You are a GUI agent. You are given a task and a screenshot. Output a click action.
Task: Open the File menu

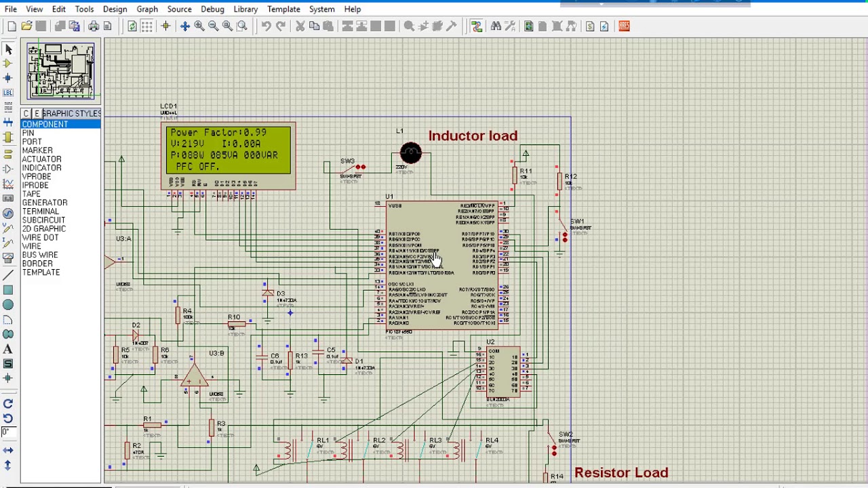pos(11,9)
